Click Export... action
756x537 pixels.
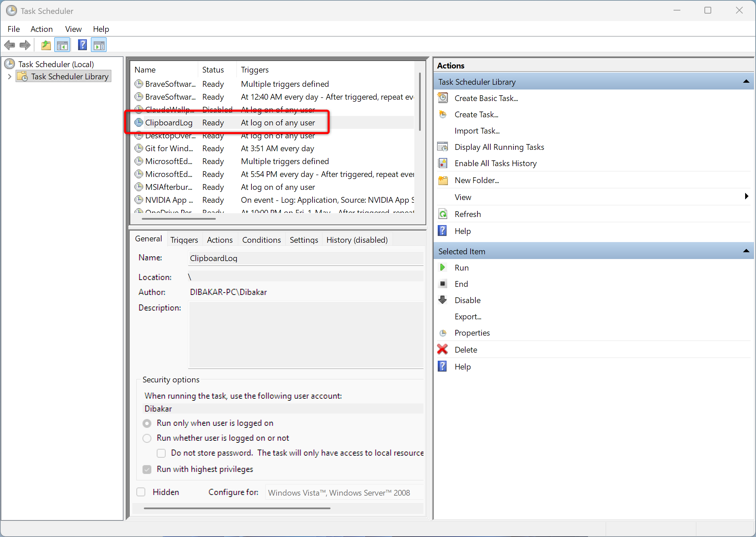[x=468, y=316]
